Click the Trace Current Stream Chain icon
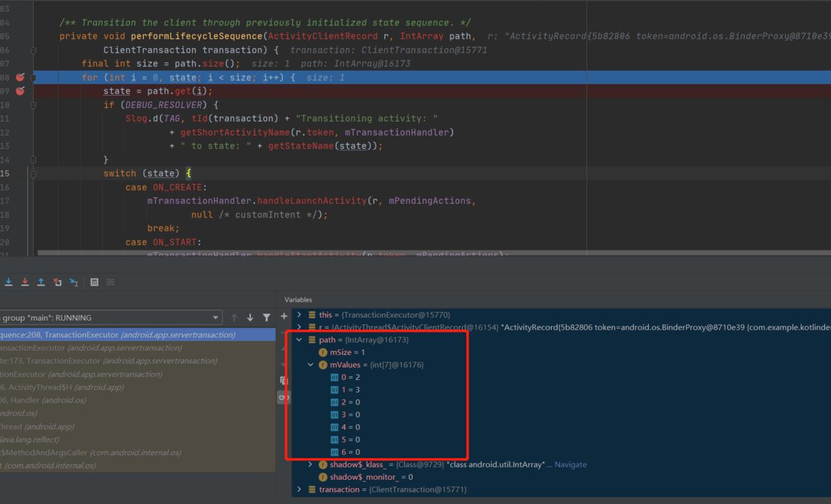831x504 pixels. tap(110, 282)
